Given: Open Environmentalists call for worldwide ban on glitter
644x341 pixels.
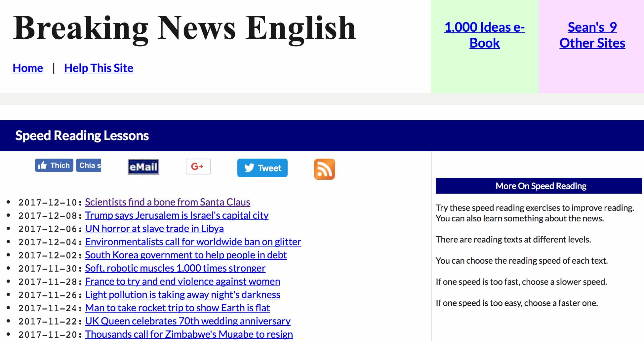Looking at the screenshot, I should point(193,242).
